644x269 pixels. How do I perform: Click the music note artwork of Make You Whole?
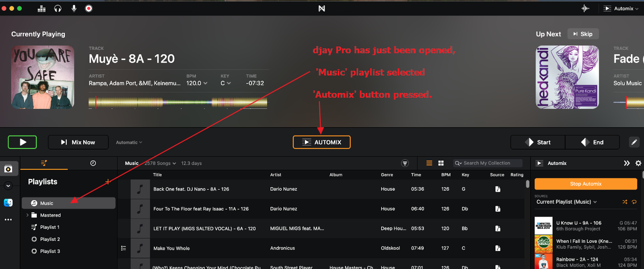click(x=140, y=248)
